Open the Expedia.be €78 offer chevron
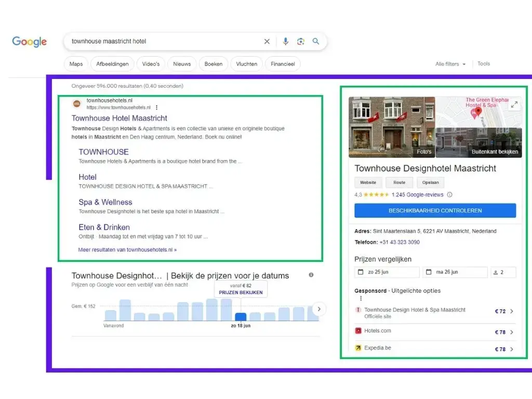Image resolution: width=532 pixels, height=399 pixels. pos(512,349)
